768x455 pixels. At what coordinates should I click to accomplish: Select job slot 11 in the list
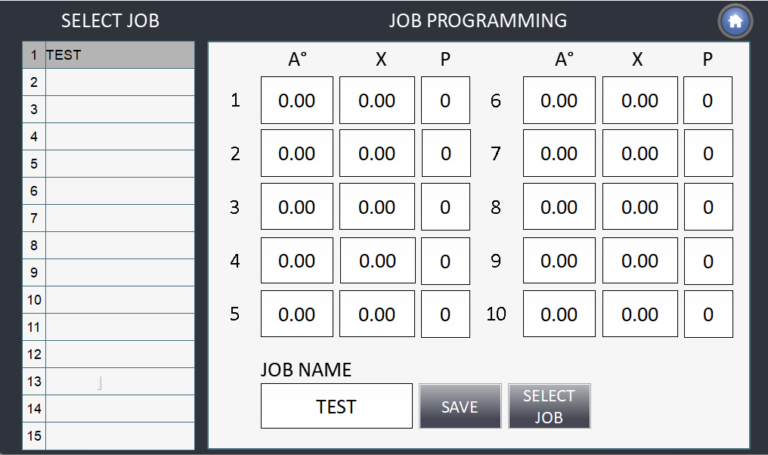(x=108, y=327)
